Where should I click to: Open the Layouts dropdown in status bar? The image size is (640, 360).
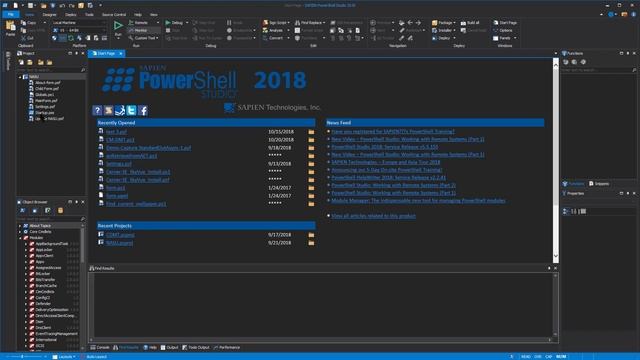[x=64, y=357]
